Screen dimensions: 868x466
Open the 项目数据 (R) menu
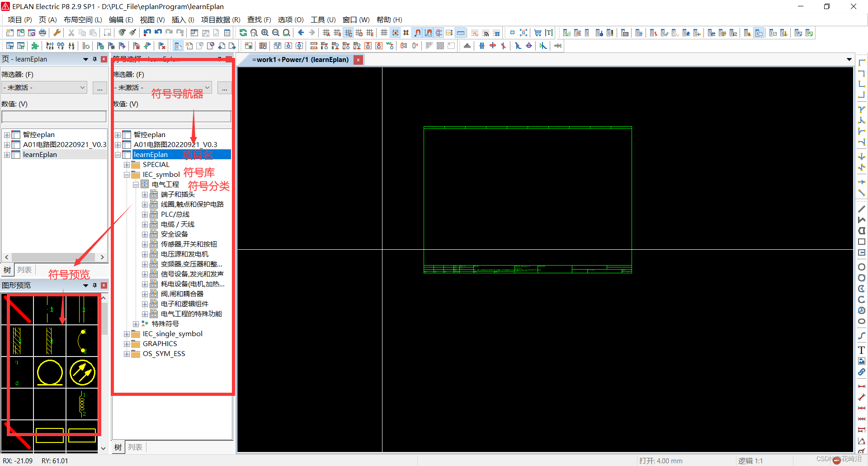(221, 19)
